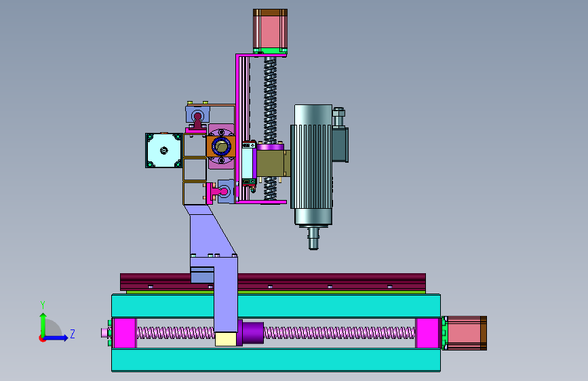Click the "Z" axis label

click(x=73, y=334)
